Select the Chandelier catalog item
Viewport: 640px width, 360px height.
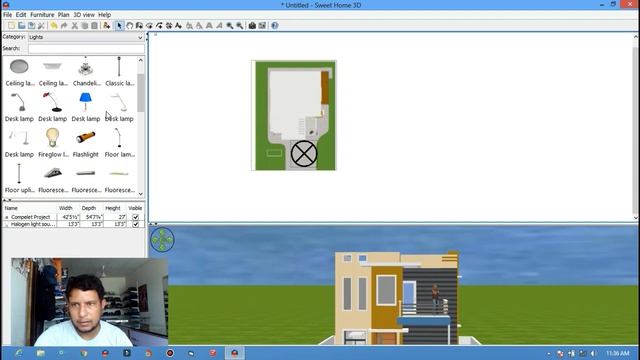86,71
